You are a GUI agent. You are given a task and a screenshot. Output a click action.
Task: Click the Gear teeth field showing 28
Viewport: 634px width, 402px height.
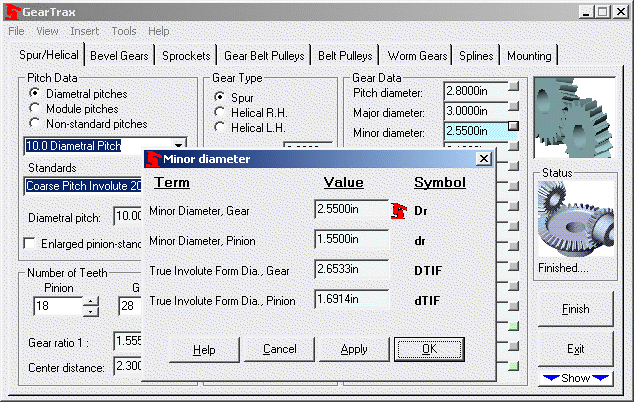[130, 306]
